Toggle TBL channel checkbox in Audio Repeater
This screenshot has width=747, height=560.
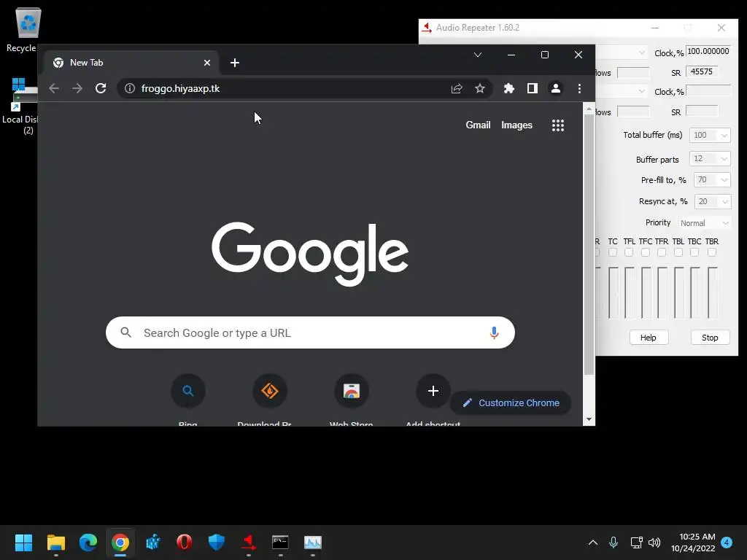click(x=678, y=252)
